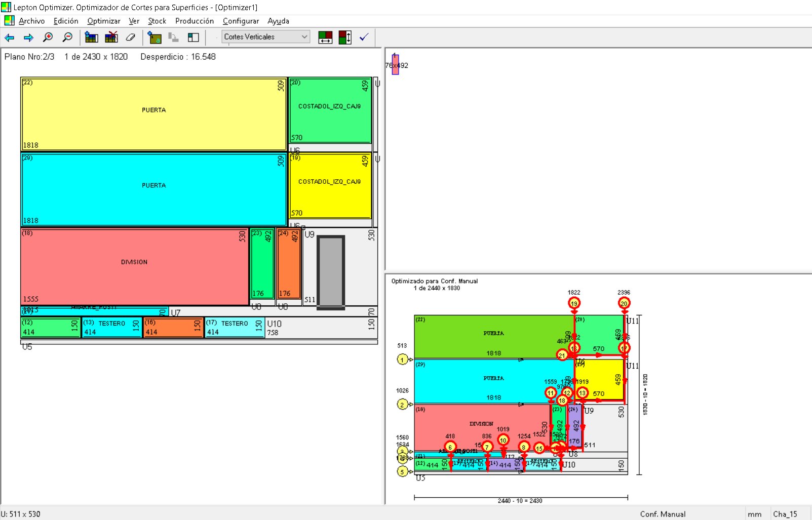
Task: Open the Cortes Verticales dropdown
Action: coord(266,37)
